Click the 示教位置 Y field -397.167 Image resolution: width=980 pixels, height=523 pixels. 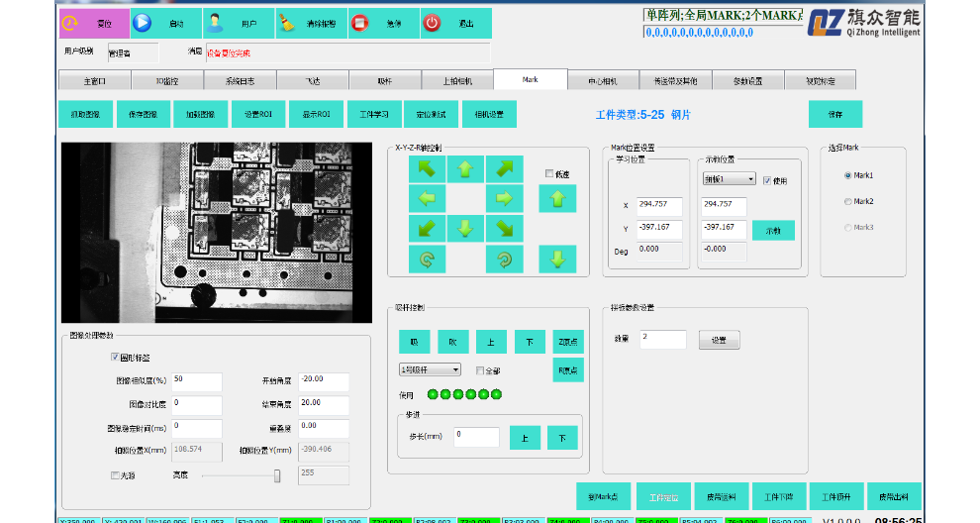724,230
